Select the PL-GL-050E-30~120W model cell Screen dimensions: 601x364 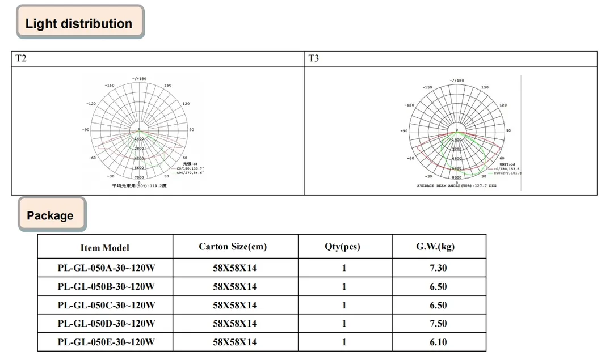click(105, 342)
